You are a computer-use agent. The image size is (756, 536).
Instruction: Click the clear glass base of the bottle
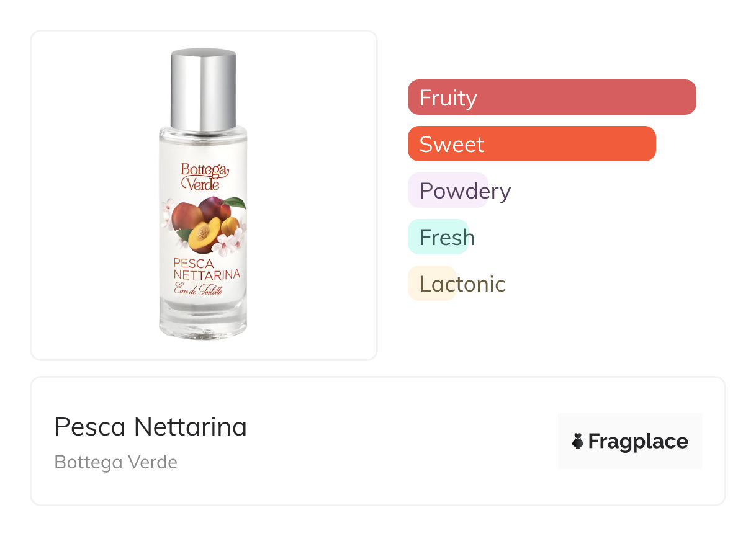tap(203, 323)
